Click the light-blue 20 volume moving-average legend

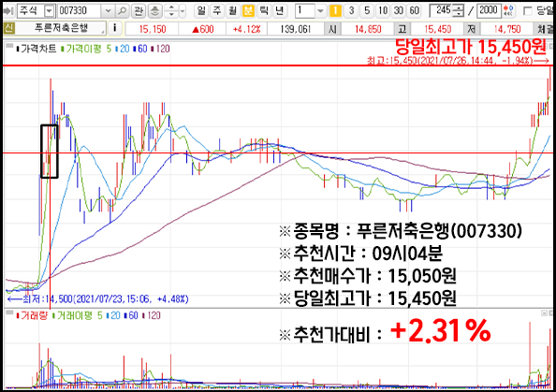[113, 315]
